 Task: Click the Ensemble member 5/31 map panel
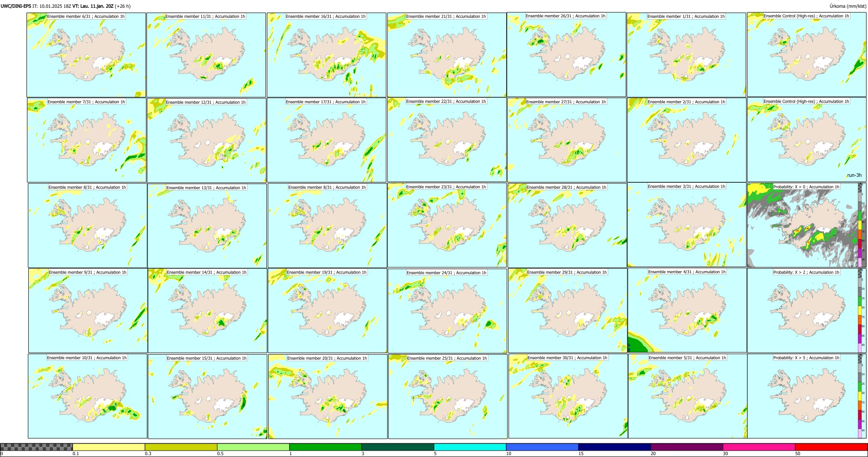point(688,396)
